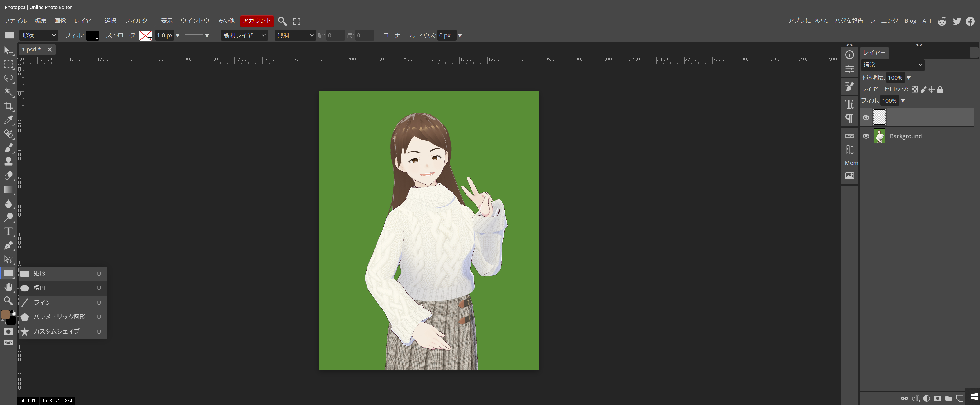
Task: Choose 楕円 from the shape tool flyout
Action: pos(39,288)
